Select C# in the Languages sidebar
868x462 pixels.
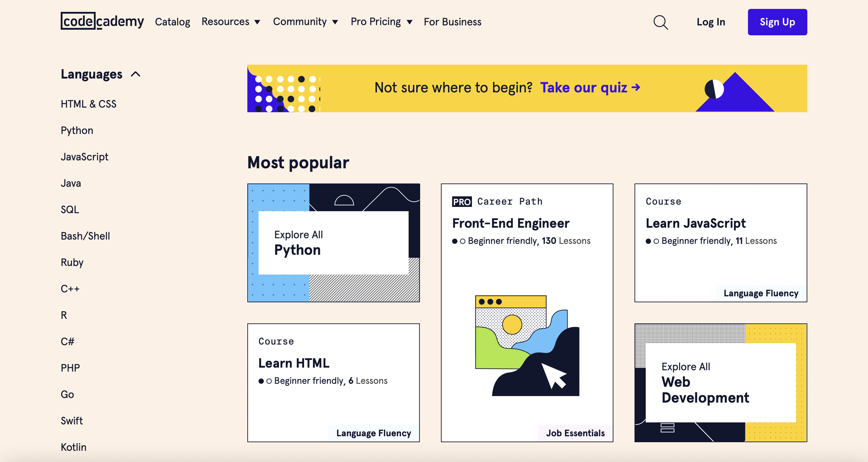(67, 342)
